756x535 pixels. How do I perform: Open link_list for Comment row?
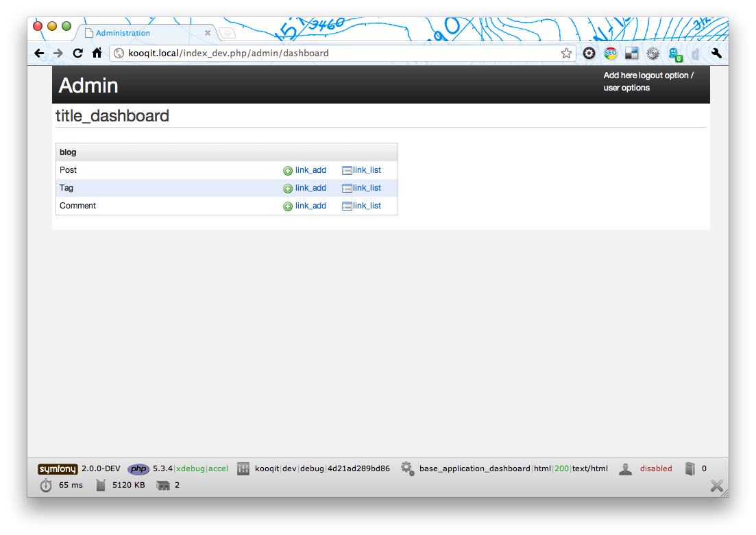(x=367, y=206)
